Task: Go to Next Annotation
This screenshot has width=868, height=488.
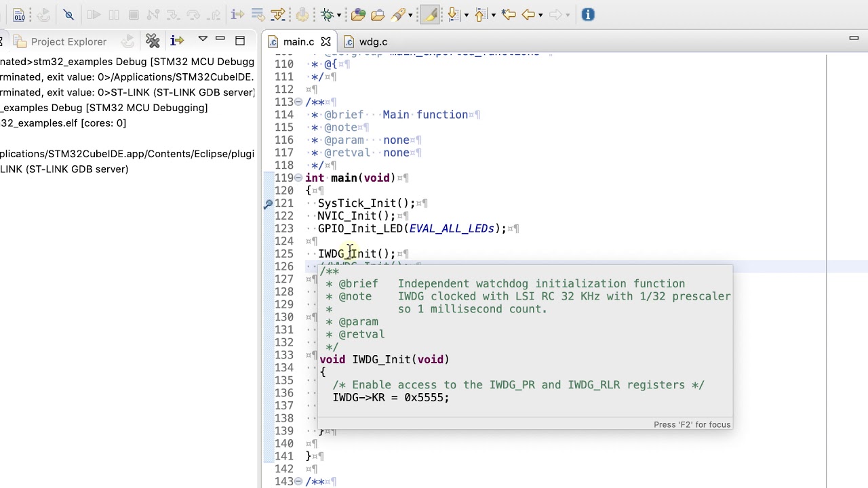Action: [453, 15]
